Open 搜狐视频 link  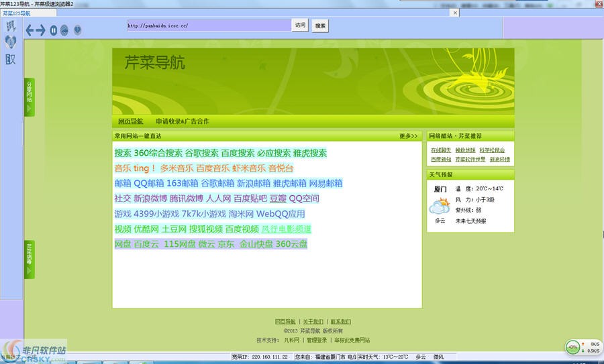tap(206, 229)
